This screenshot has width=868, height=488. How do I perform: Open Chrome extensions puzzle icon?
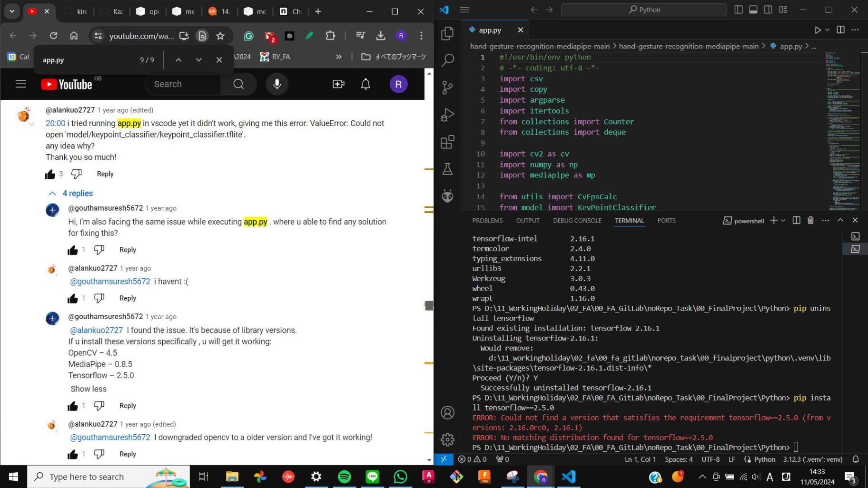330,36
